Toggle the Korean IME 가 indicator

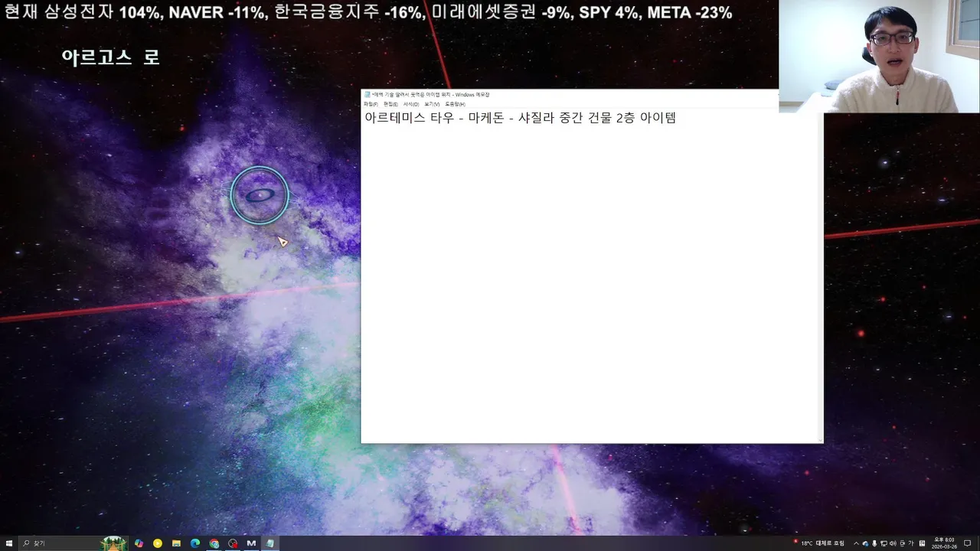(911, 543)
